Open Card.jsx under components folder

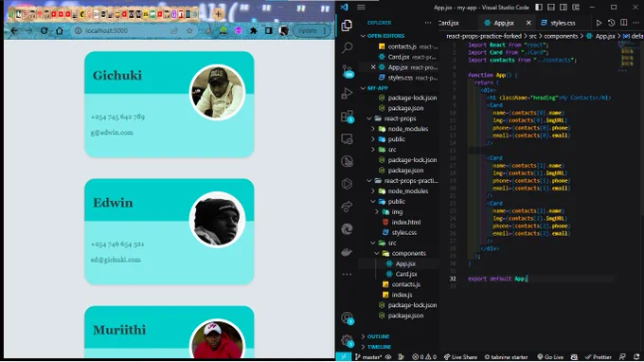click(406, 274)
